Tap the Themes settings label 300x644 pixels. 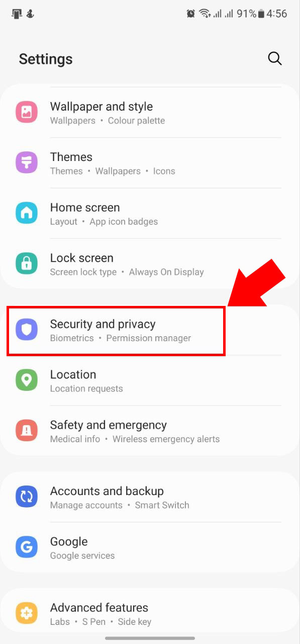(x=71, y=157)
